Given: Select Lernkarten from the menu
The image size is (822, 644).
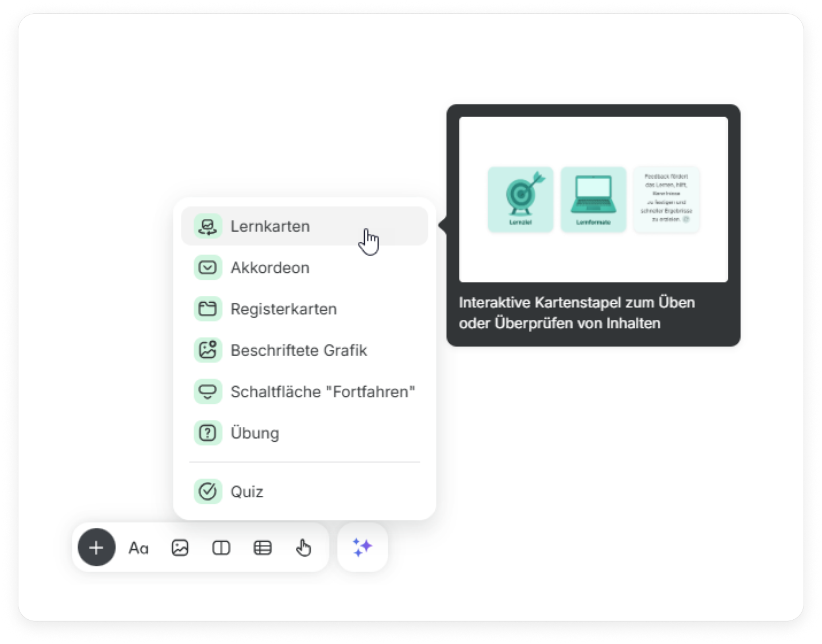Looking at the screenshot, I should coord(270,226).
